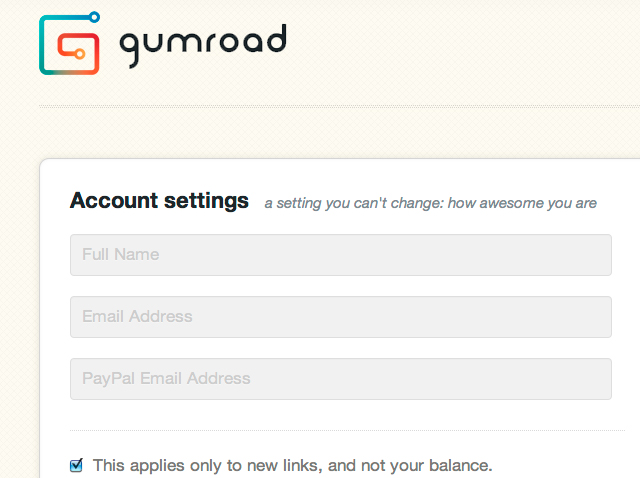Viewport: 640px width, 478px height.
Task: Click the dotted separator below the PayPal field
Action: point(347,430)
